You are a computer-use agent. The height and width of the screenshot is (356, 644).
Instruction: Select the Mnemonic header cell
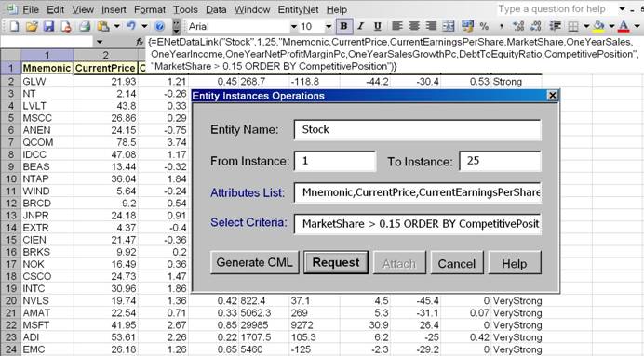point(47,68)
